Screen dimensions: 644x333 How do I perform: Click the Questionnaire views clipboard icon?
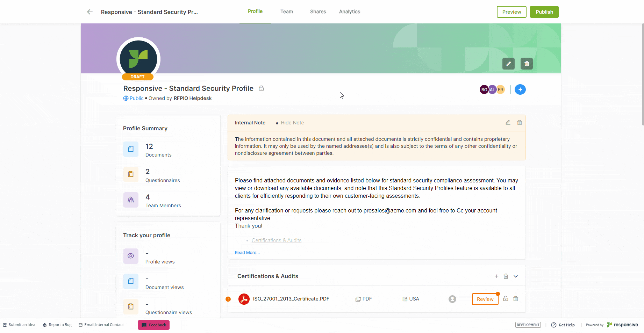tap(131, 306)
